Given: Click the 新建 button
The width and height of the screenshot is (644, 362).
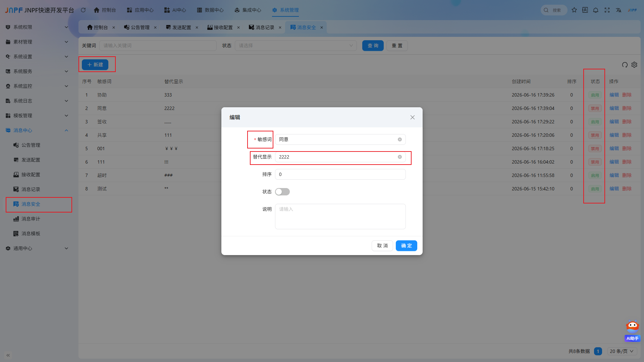Looking at the screenshot, I should point(95,65).
